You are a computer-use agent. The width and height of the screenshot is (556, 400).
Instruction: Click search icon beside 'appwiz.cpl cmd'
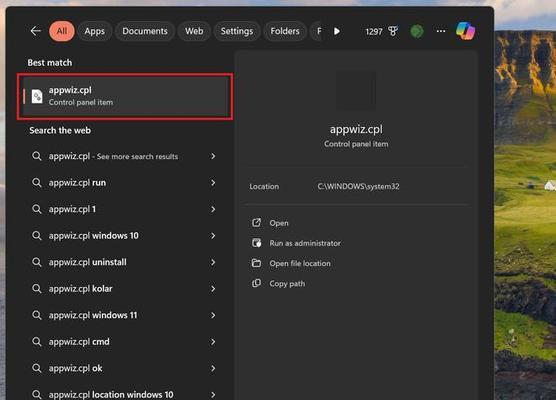pyautogui.click(x=37, y=342)
